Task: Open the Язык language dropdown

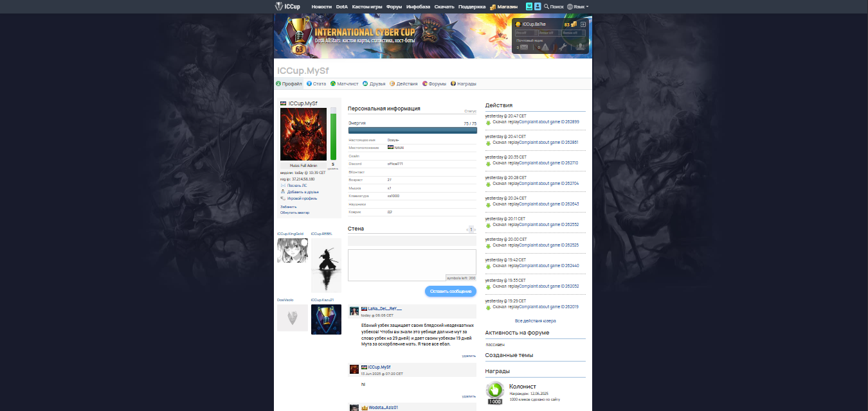Action: tap(577, 6)
